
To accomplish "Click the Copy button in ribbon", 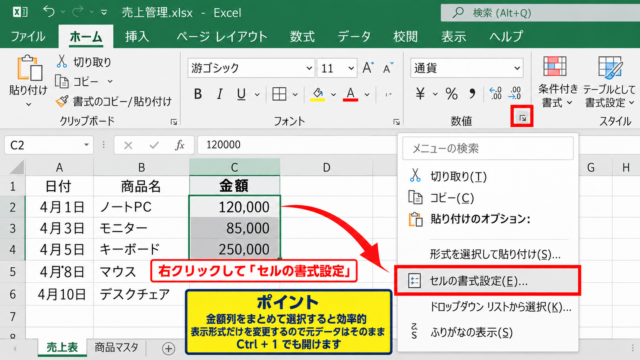I will click(77, 82).
